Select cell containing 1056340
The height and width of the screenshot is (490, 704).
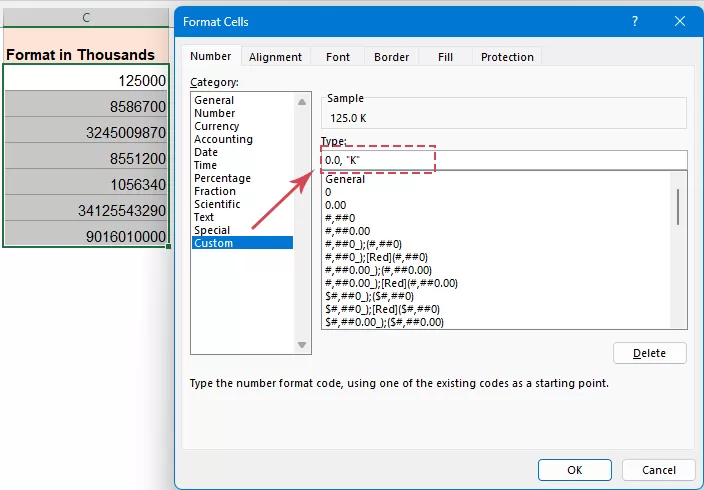click(x=86, y=182)
